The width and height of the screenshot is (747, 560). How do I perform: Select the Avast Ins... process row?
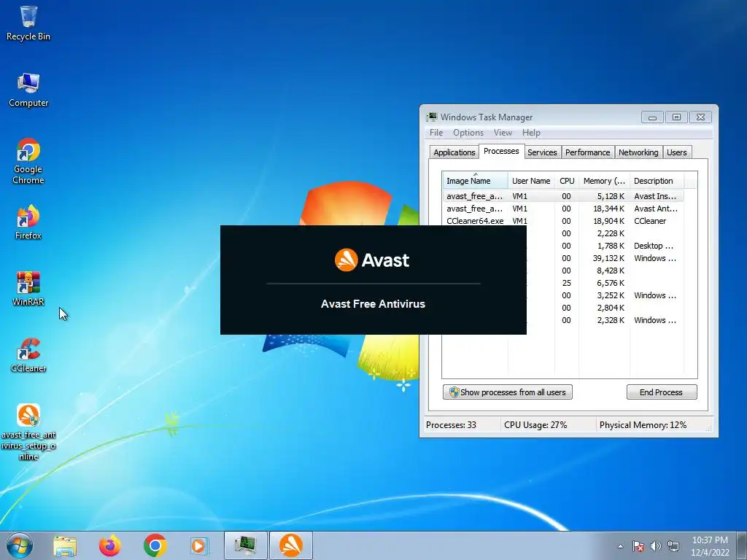pyautogui.click(x=563, y=196)
